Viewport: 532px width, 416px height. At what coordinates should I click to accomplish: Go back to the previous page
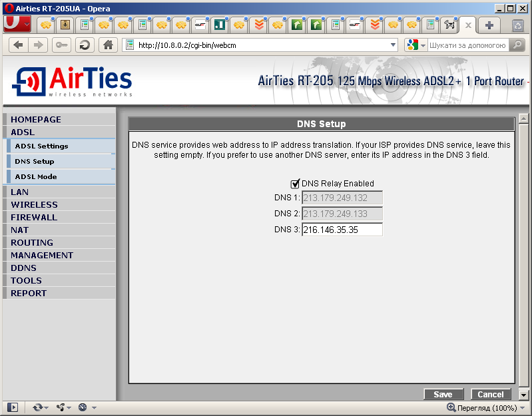(x=19, y=45)
